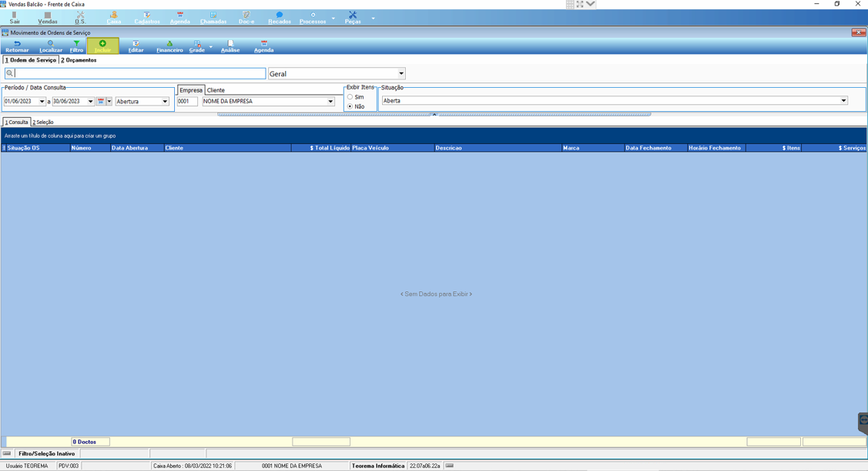The image size is (868, 471).
Task: Switch to the Consulta tab
Action: [17, 122]
